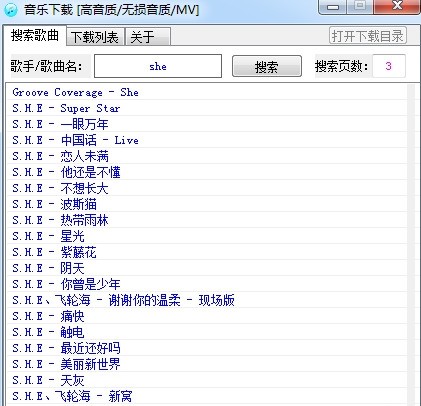Select S.H.E - 阴天 row
This screenshot has width=421, height=406.
[x=207, y=268]
